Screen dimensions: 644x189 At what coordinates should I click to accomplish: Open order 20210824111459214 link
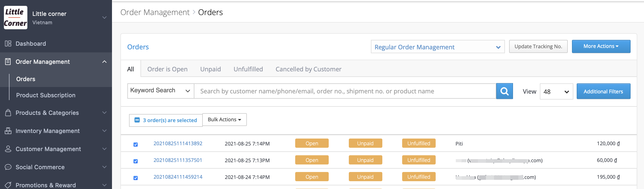(x=178, y=177)
